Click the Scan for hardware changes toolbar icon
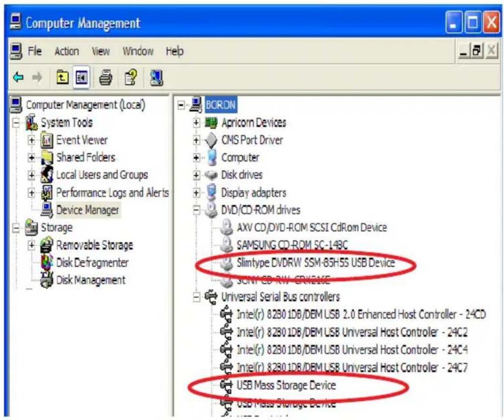 156,78
